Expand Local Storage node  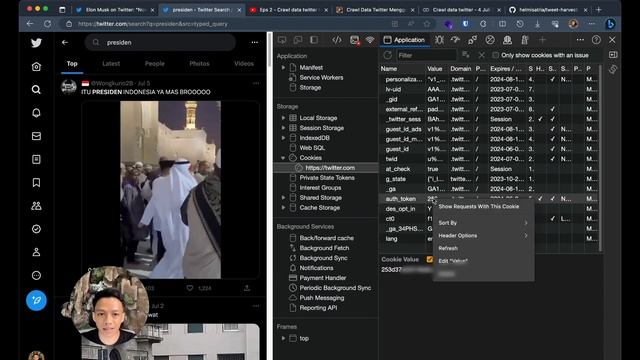pos(283,118)
